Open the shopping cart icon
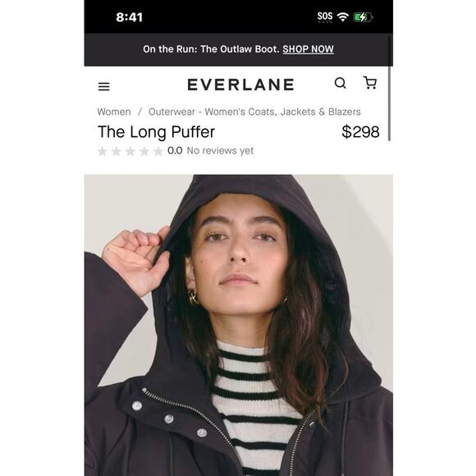The width and height of the screenshot is (476, 476). click(x=370, y=83)
